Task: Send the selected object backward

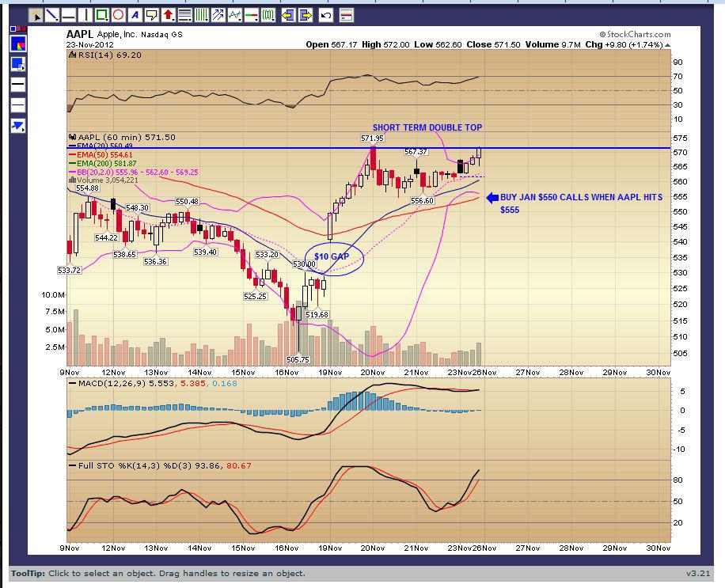Action: 288,16
